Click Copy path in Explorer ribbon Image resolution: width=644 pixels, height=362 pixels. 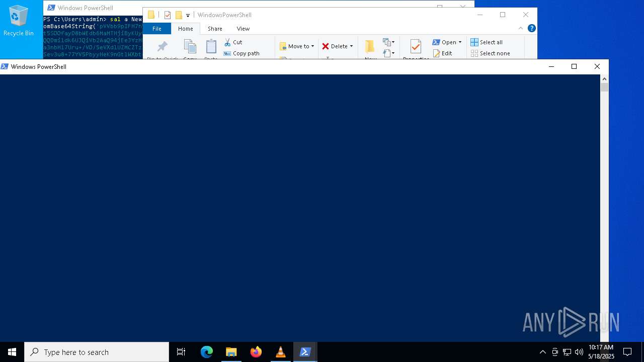pyautogui.click(x=242, y=53)
